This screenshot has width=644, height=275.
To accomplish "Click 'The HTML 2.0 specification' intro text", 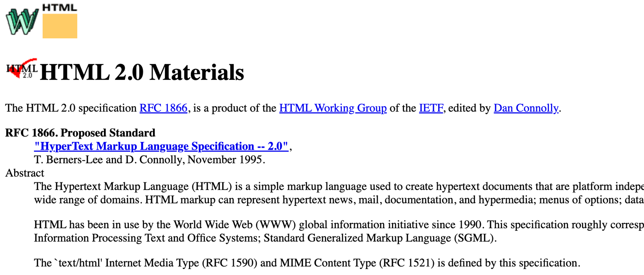I will click(71, 108).
